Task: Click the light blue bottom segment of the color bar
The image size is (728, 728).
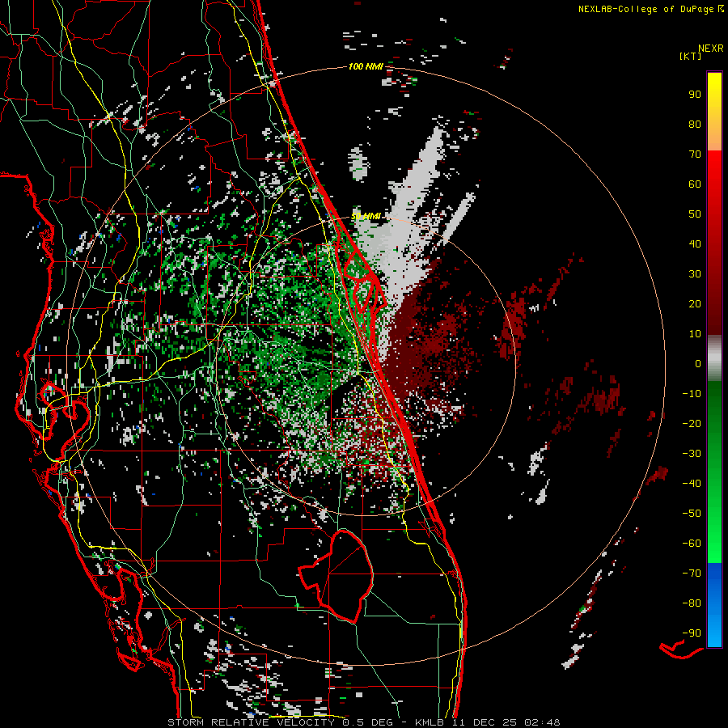Action: click(x=714, y=632)
